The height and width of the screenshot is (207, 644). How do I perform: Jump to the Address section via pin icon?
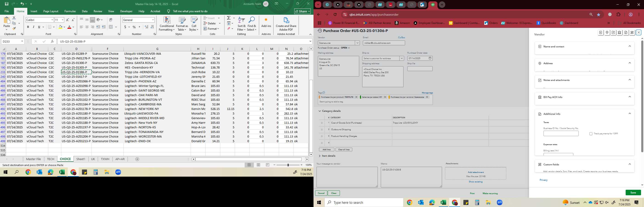pos(607,33)
